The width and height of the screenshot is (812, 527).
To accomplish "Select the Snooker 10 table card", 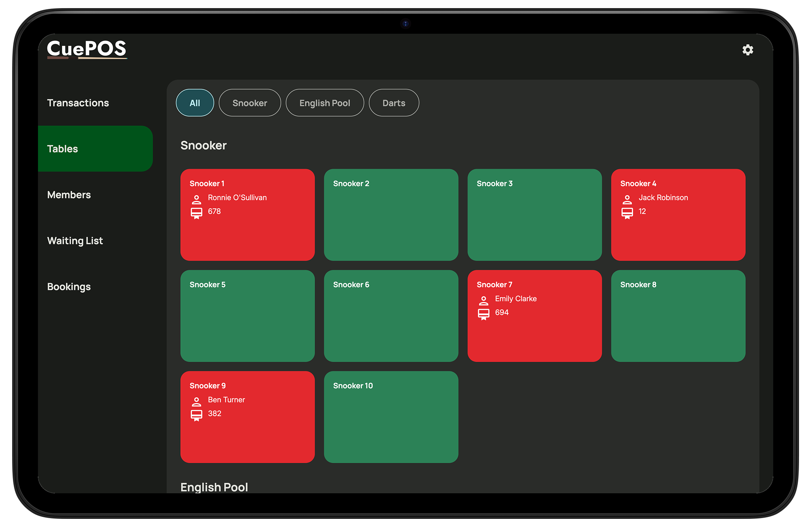I will [x=391, y=417].
